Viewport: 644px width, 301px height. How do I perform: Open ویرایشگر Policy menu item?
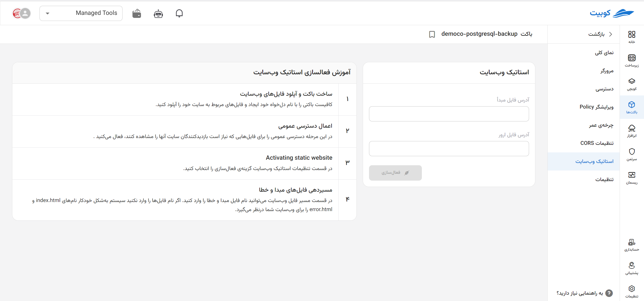click(x=584, y=107)
